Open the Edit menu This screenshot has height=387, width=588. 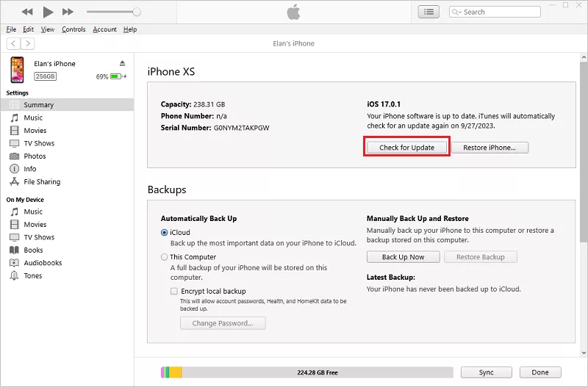[x=28, y=29]
